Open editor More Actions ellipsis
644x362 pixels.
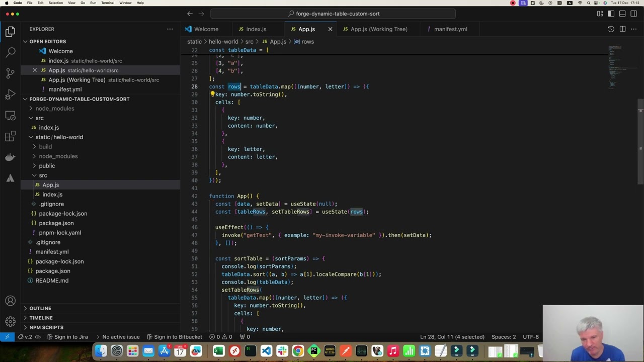(633, 29)
